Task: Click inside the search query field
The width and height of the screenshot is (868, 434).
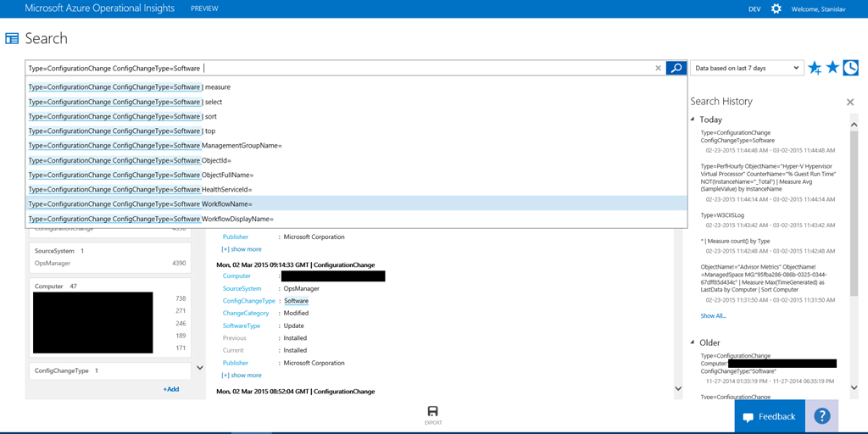Action: tap(424, 68)
